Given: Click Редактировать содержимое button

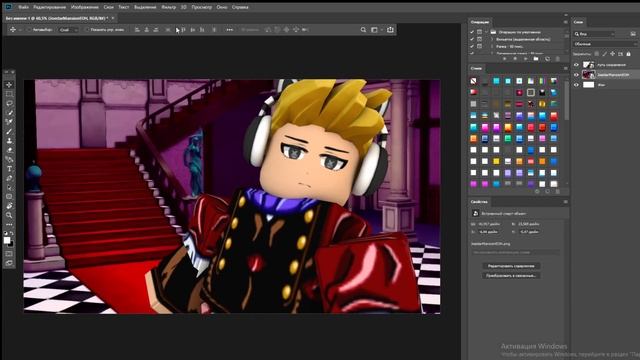Looking at the screenshot, I should click(x=511, y=266).
